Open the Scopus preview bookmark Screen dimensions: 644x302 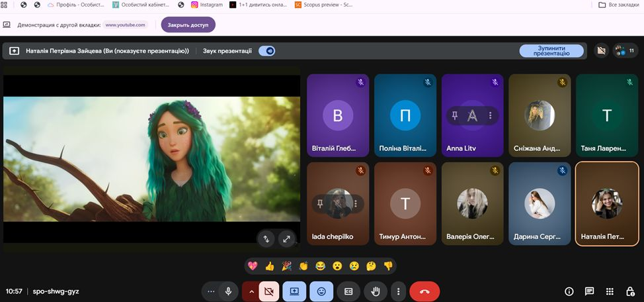(x=323, y=5)
